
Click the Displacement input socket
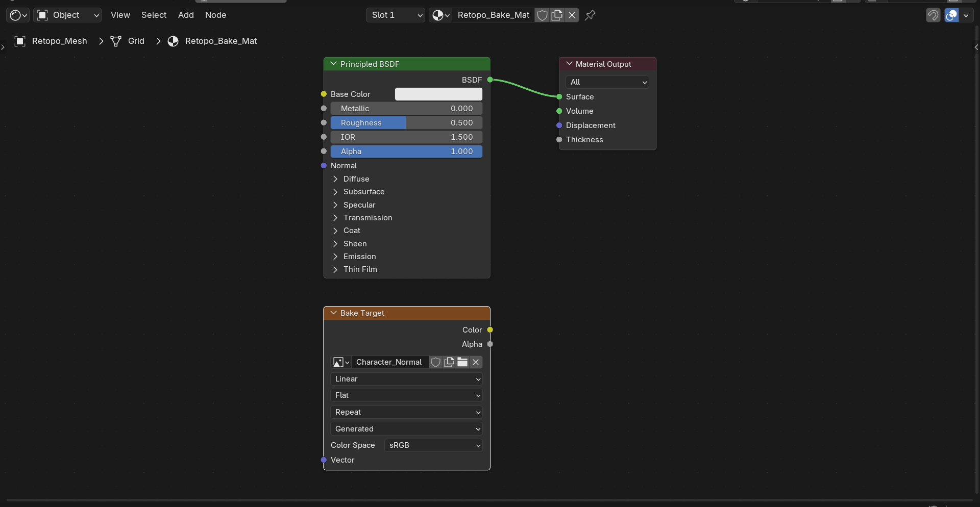[x=559, y=125]
